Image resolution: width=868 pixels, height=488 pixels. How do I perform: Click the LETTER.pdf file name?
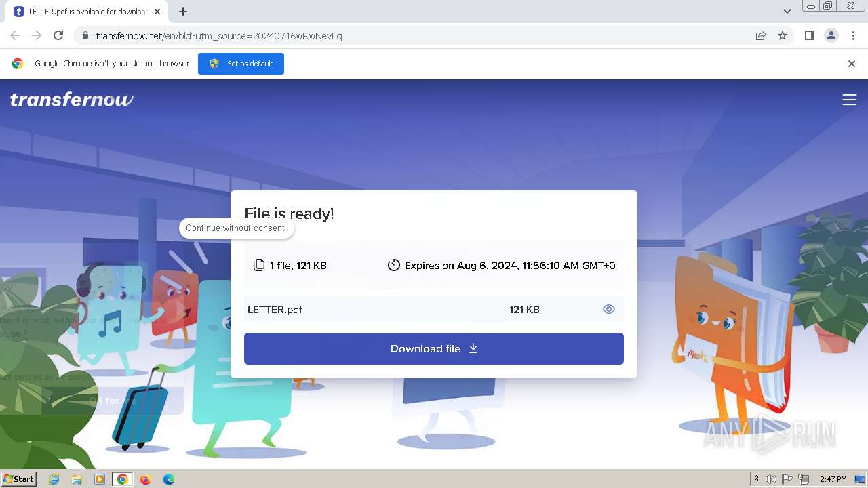pos(275,310)
